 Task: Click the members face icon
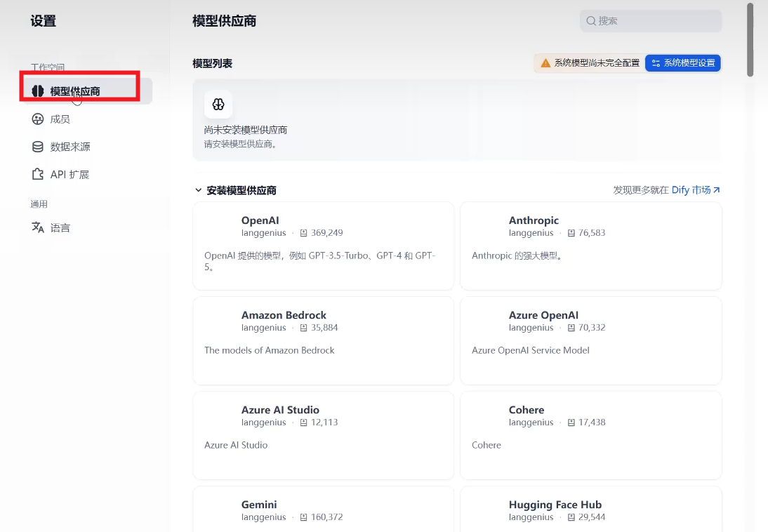point(38,119)
